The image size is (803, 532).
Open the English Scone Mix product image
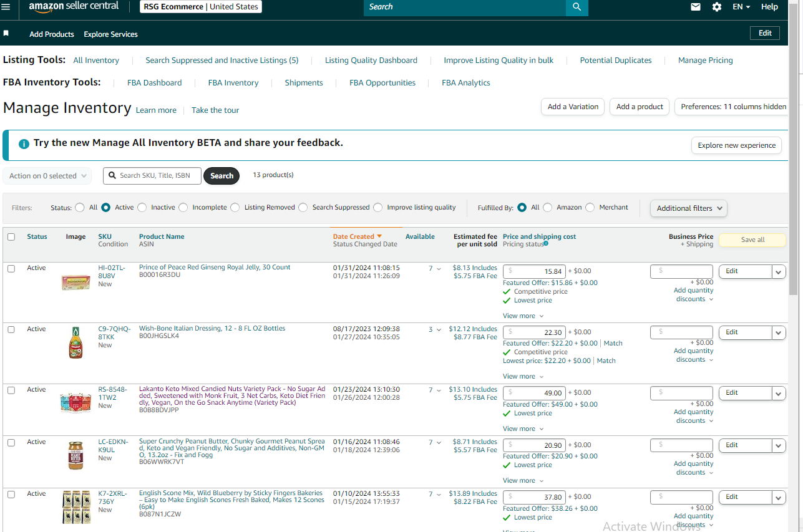coord(75,507)
